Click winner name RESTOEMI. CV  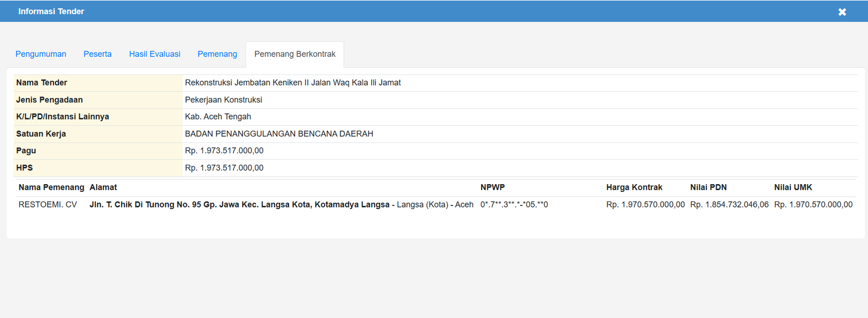point(48,205)
